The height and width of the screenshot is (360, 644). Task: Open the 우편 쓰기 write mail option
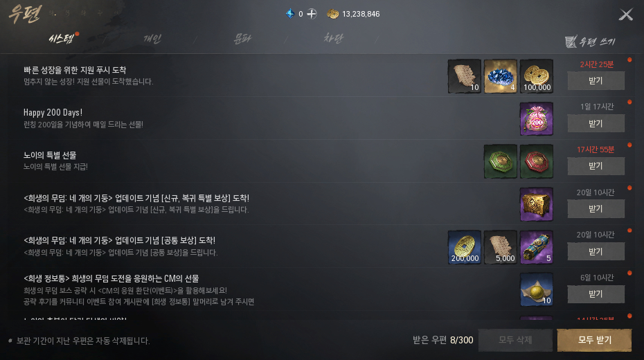pyautogui.click(x=590, y=41)
